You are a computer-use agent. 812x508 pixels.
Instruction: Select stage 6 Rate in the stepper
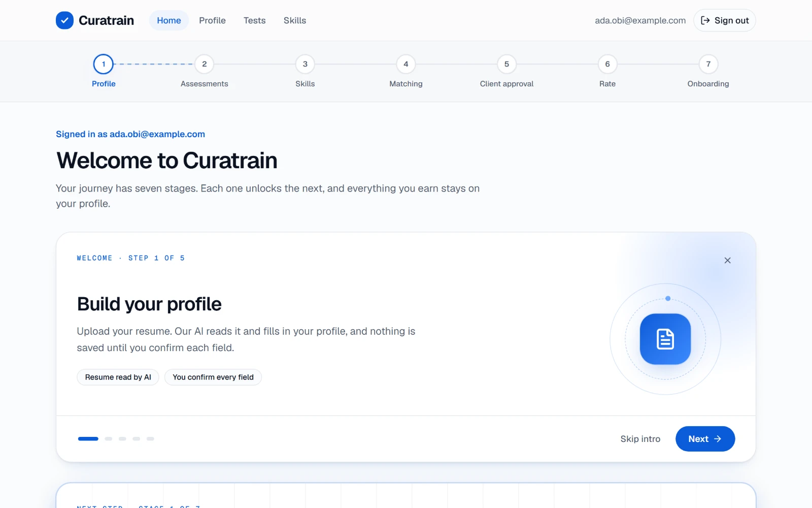[607, 71]
